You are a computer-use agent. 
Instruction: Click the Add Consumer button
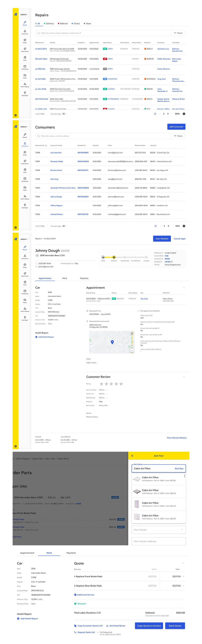(x=176, y=127)
